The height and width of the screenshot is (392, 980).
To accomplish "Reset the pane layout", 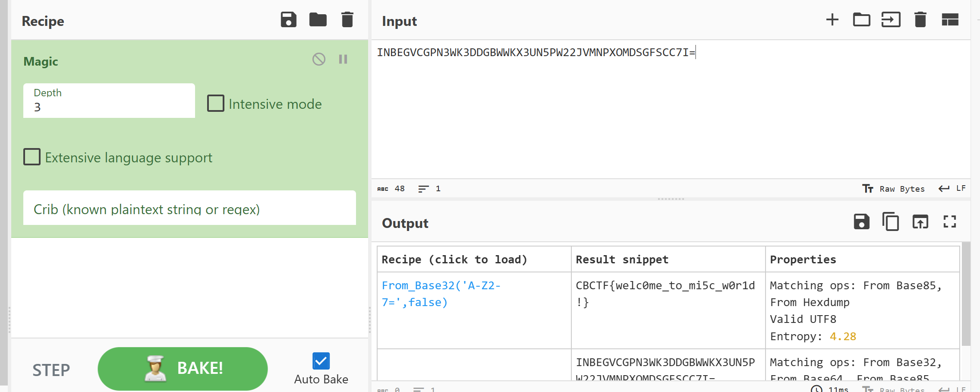I will [950, 20].
